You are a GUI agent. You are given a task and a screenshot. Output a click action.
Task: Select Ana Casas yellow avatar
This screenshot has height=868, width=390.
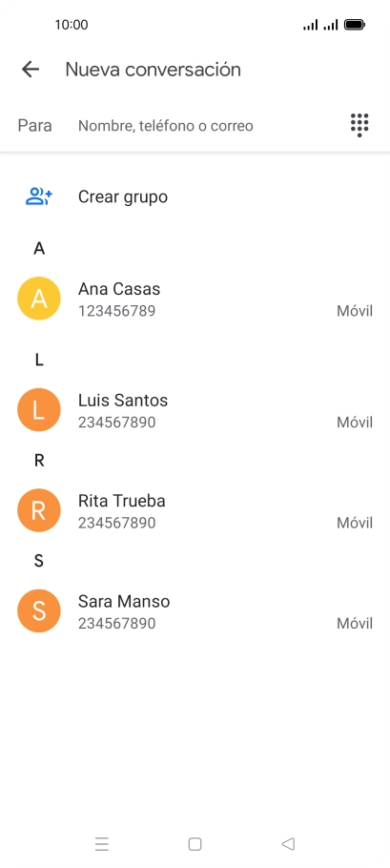coord(39,299)
